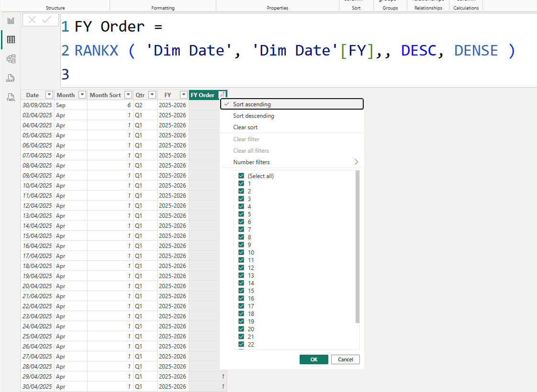Click the Relationships ribbon group label
Viewport: 537px width, 392px height.
click(x=428, y=8)
